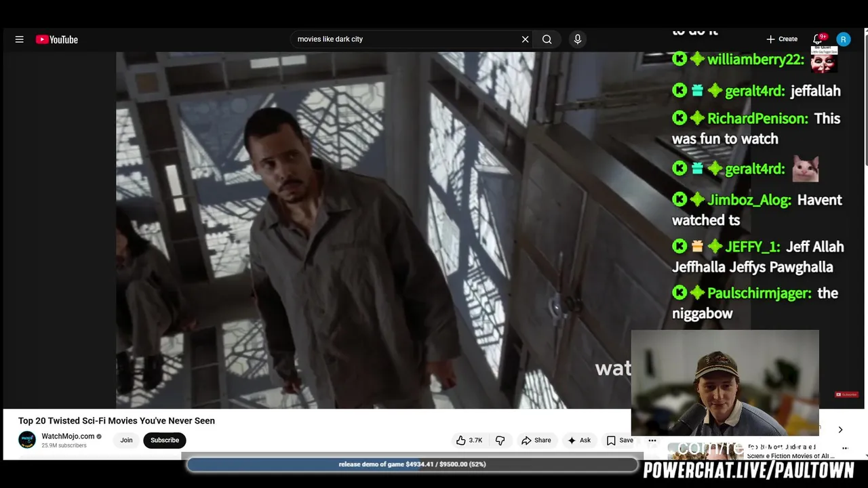Open more actions three-dot menu

pos(652,440)
